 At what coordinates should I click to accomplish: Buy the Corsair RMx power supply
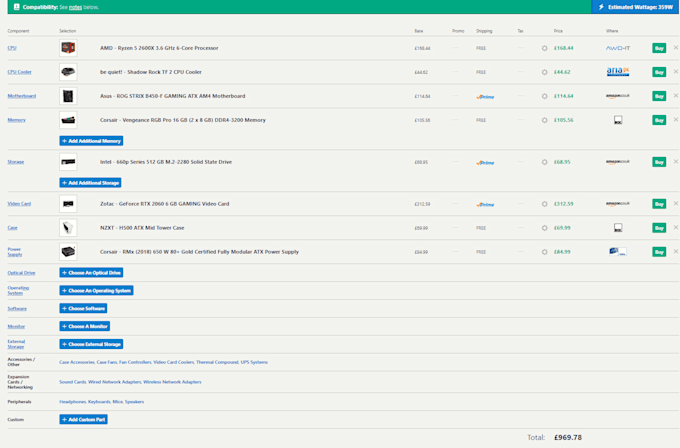(659, 252)
